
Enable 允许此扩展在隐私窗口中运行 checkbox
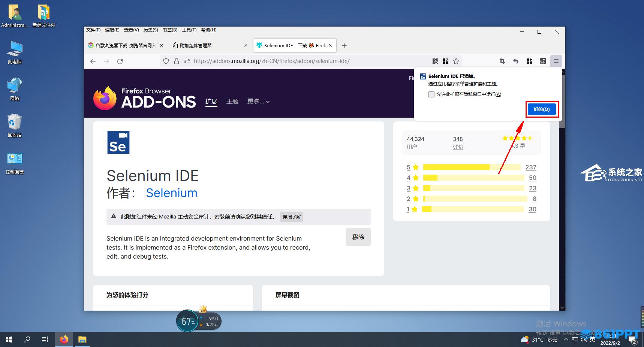tap(431, 94)
